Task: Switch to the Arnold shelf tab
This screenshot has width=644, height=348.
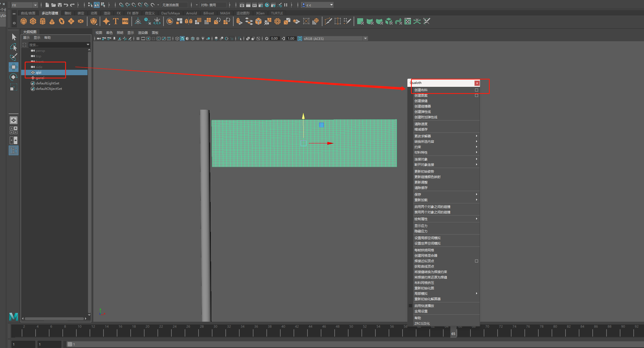Action: pyautogui.click(x=191, y=13)
